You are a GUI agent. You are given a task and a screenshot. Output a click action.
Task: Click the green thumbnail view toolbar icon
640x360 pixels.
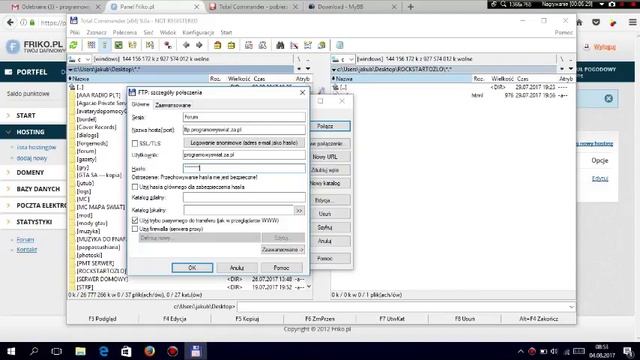118,45
